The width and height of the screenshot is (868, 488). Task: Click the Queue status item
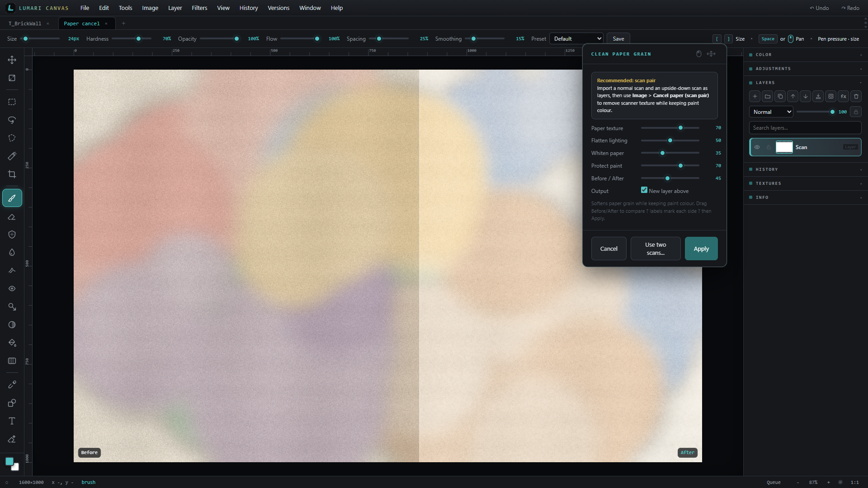(774, 483)
